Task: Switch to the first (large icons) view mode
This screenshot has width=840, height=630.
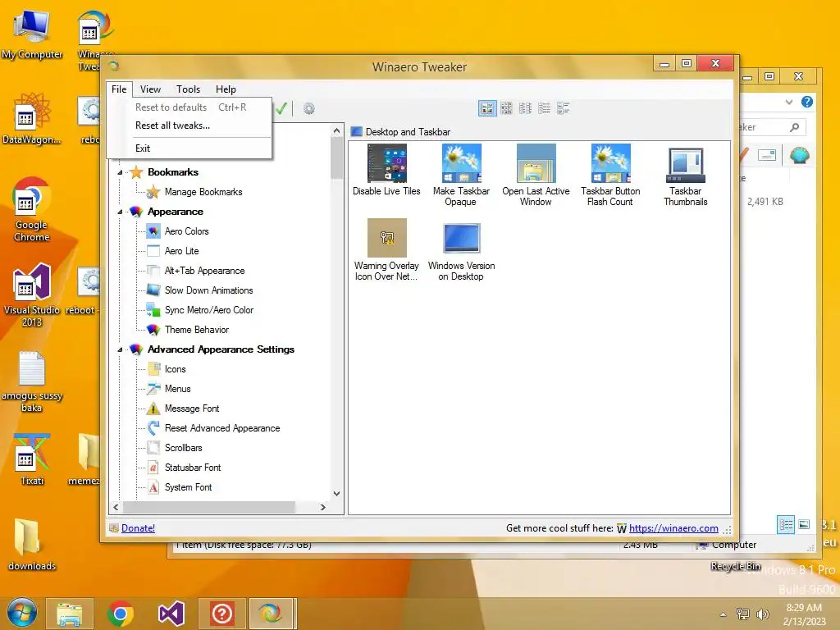Action: click(487, 109)
